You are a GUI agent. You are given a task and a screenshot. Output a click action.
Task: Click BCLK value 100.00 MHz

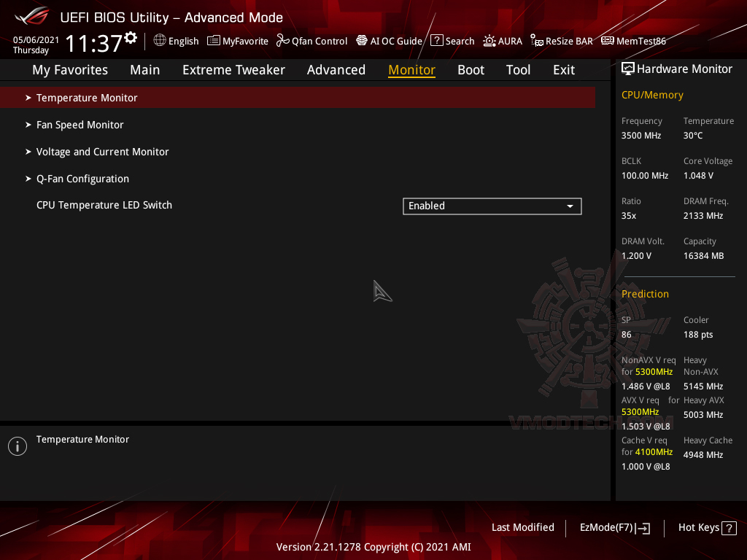[x=645, y=176]
